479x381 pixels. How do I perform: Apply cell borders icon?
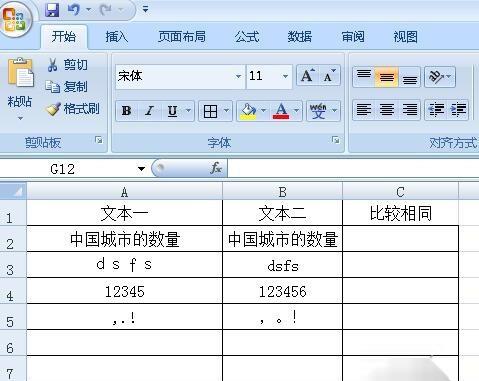point(210,111)
